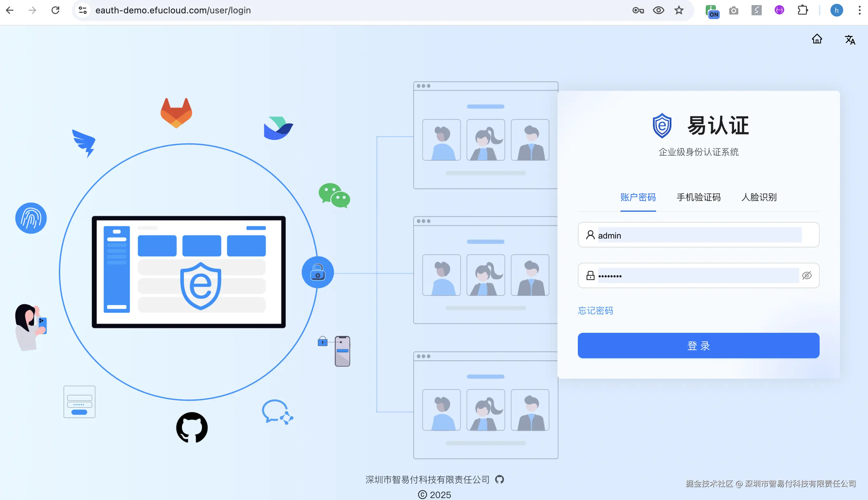The height and width of the screenshot is (500, 868).
Task: Bookmark this page with the star icon
Action: [679, 10]
